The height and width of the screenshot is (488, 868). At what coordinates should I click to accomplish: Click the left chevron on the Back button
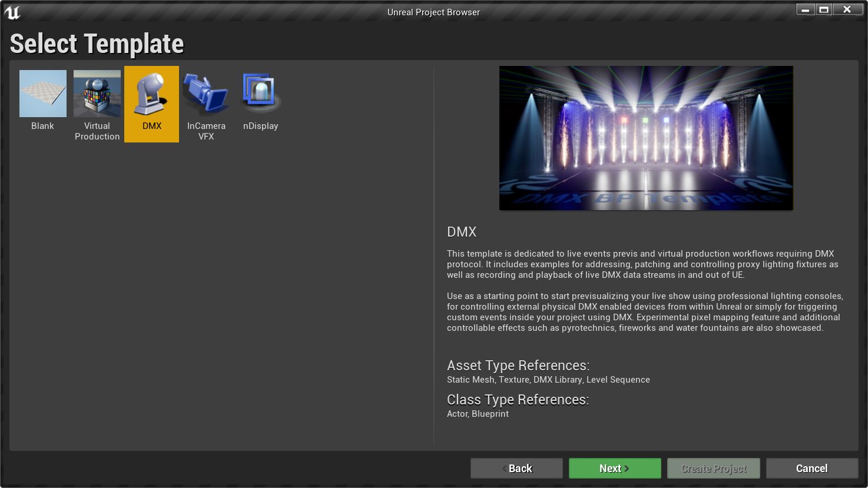tap(503, 468)
